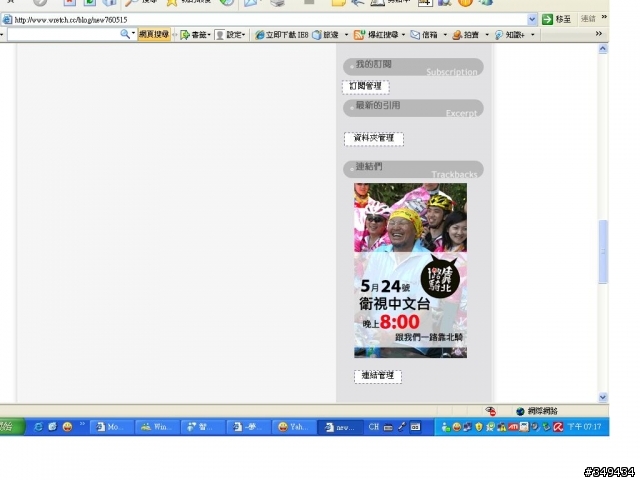640x480 pixels.
Task: Click the page scrollbar down arrow
Action: pos(603,397)
